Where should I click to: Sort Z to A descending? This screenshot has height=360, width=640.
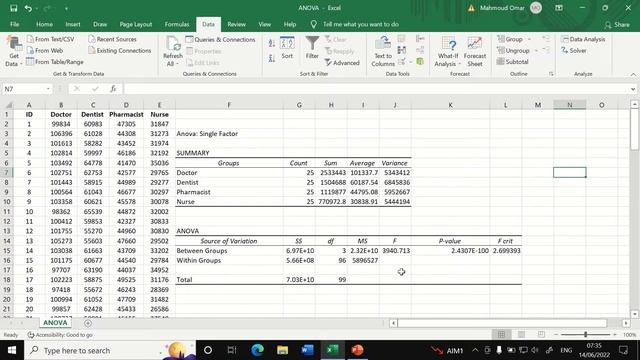[272, 58]
